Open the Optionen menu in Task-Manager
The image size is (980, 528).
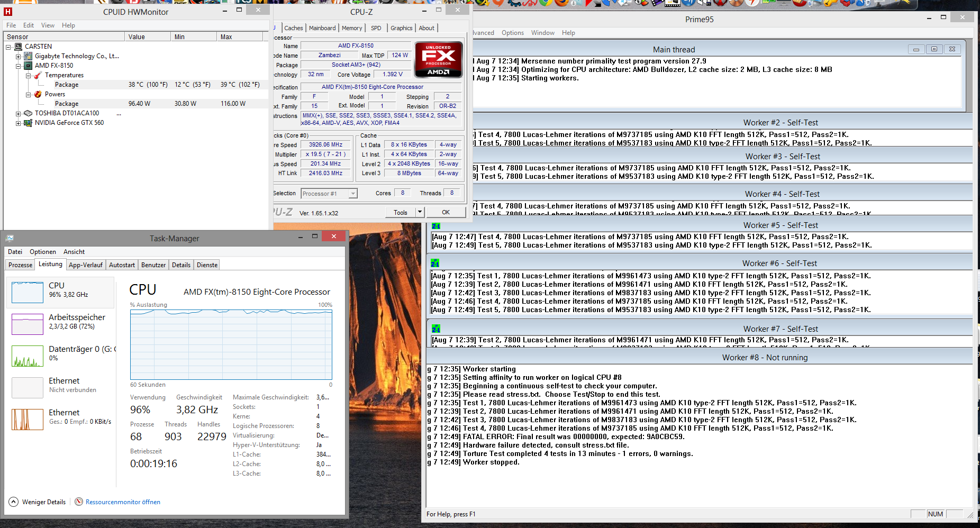tap(43, 252)
